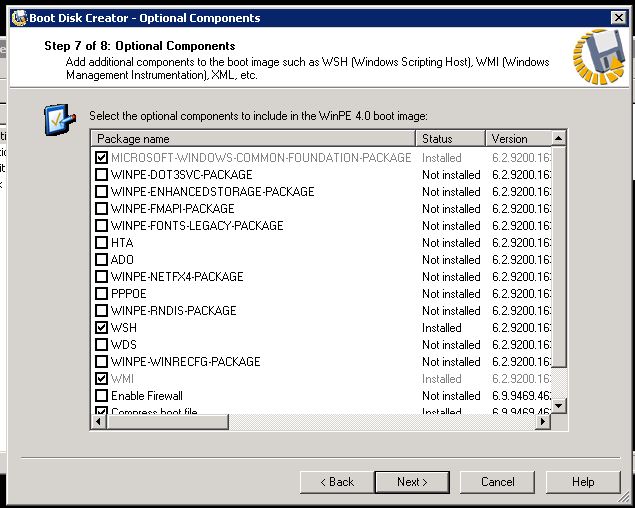
Task: Click Enable Firewall version 6.9.9469 cell
Action: pos(521,396)
